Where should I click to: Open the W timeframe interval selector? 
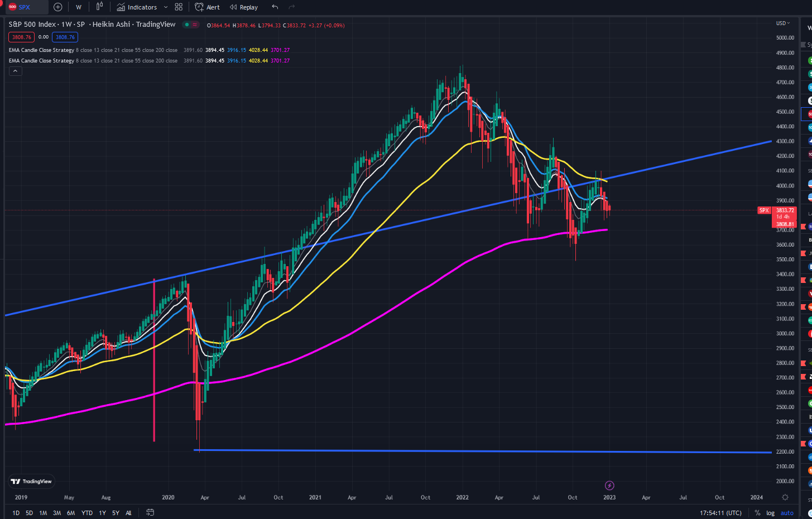point(79,7)
